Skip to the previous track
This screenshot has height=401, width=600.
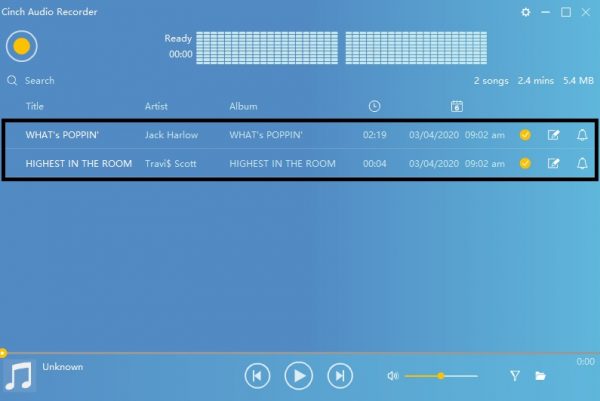(x=257, y=376)
